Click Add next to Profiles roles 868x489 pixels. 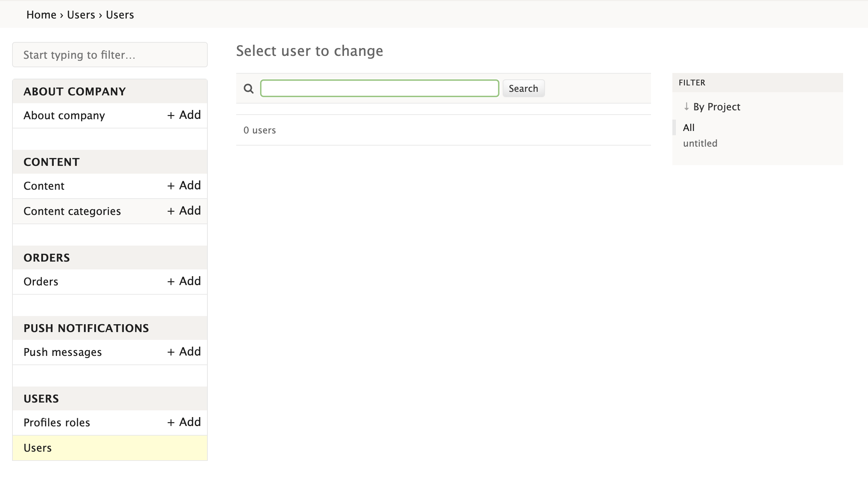[184, 422]
